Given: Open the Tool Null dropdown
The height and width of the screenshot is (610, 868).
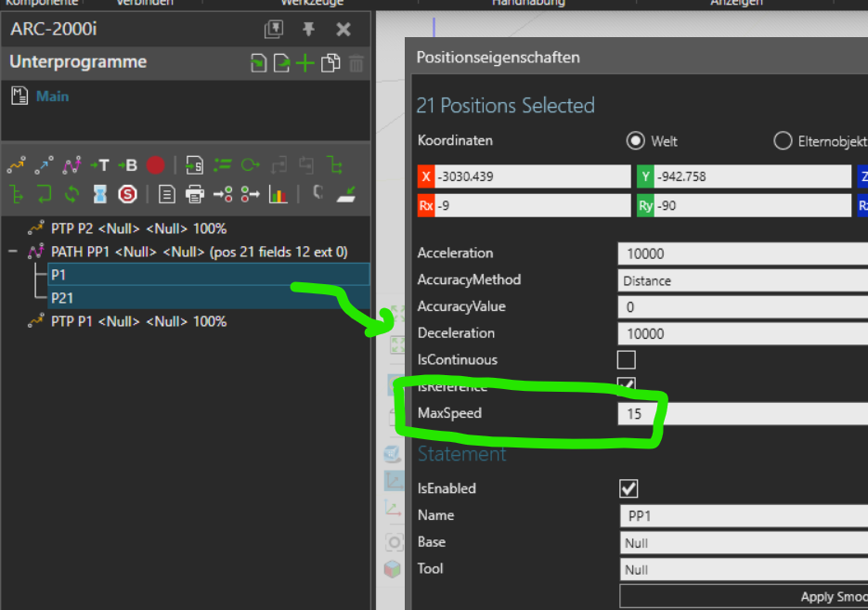Looking at the screenshot, I should click(744, 569).
